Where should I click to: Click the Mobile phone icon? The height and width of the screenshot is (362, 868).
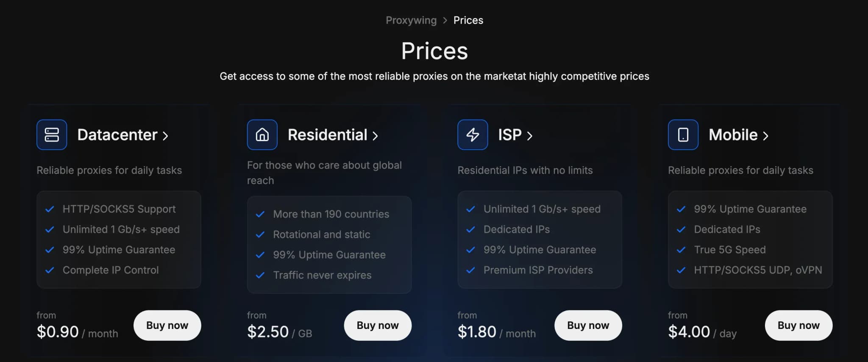(x=682, y=135)
